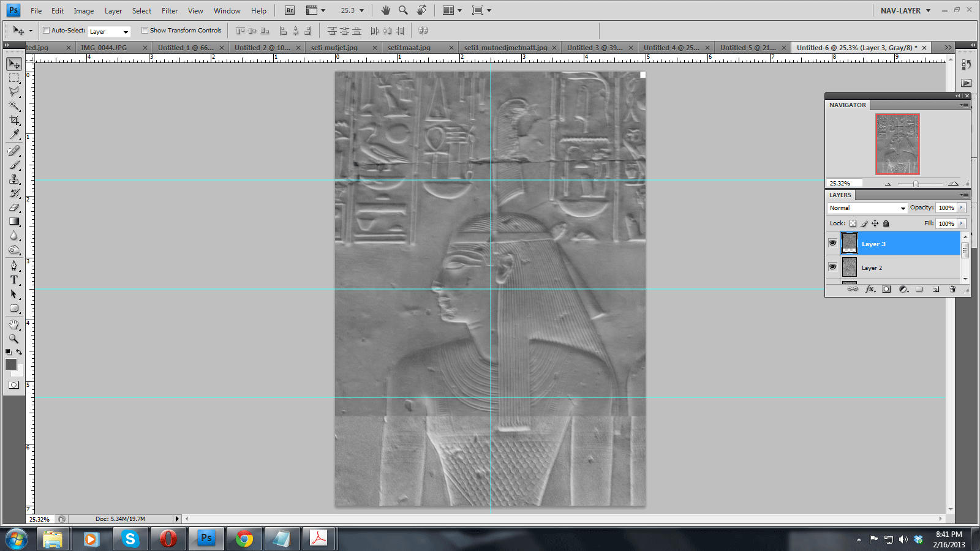Select the Type tool
The width and height of the screenshot is (980, 551).
[14, 280]
